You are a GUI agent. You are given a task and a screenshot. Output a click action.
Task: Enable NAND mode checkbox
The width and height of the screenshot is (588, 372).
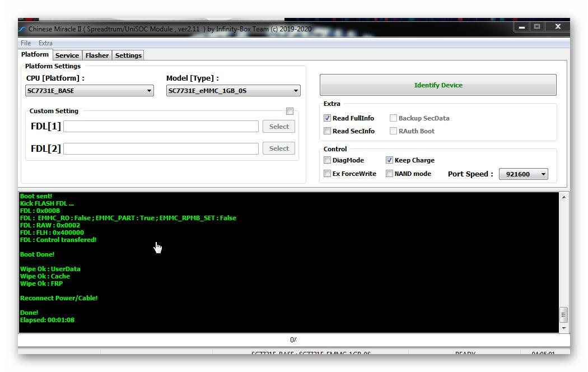point(389,174)
